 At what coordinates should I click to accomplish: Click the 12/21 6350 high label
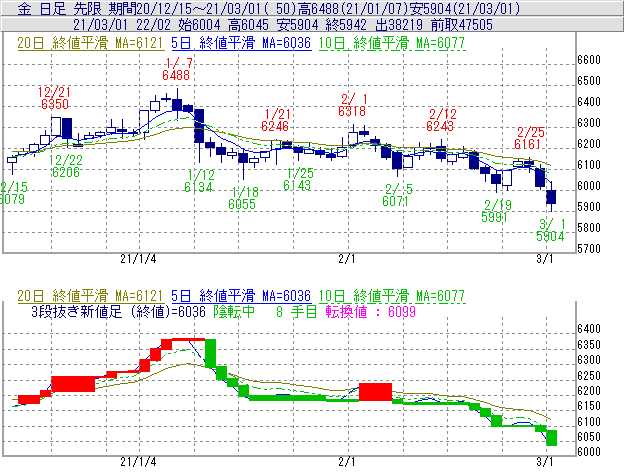55,98
